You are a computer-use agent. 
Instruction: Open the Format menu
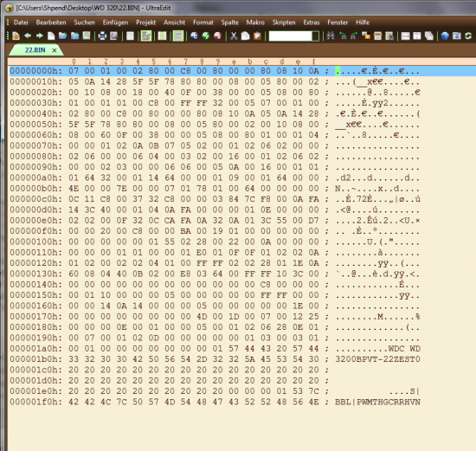203,23
